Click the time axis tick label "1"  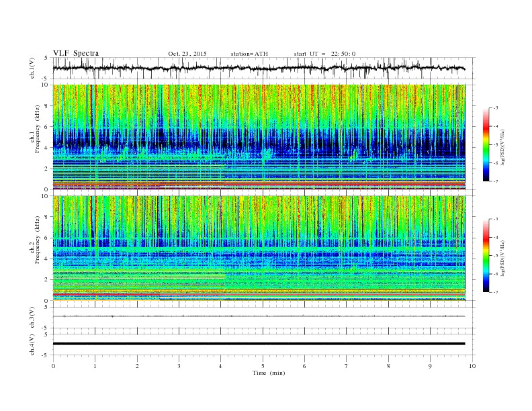click(95, 366)
